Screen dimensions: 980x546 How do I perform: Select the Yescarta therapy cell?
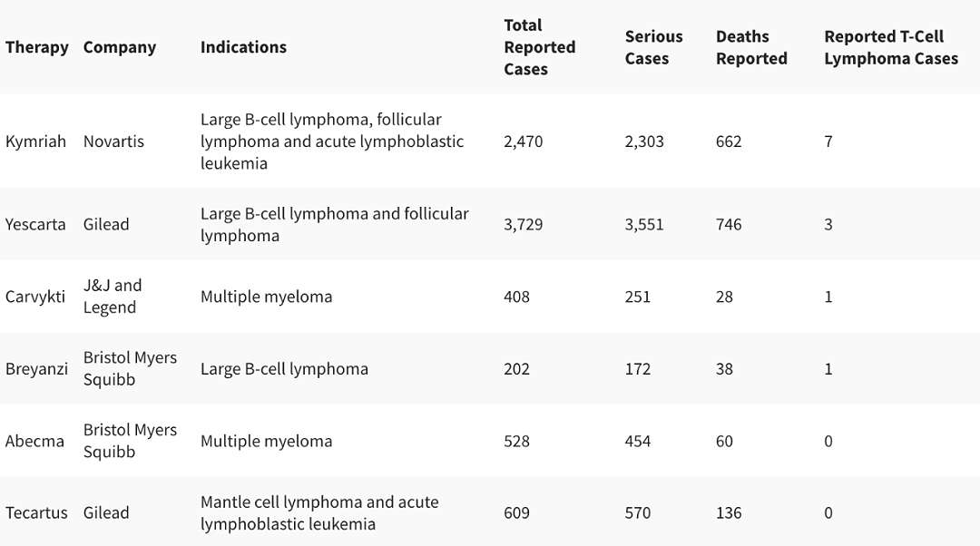tap(35, 224)
